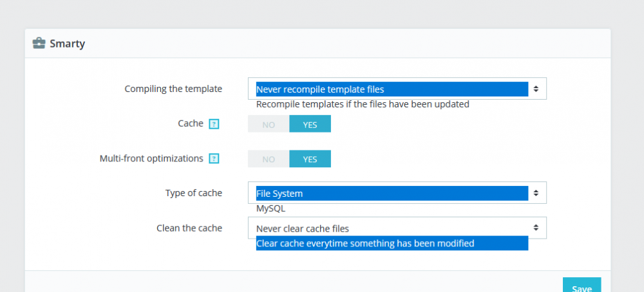Set Multi-front optimizations to YES
644x292 pixels.
pyautogui.click(x=310, y=159)
